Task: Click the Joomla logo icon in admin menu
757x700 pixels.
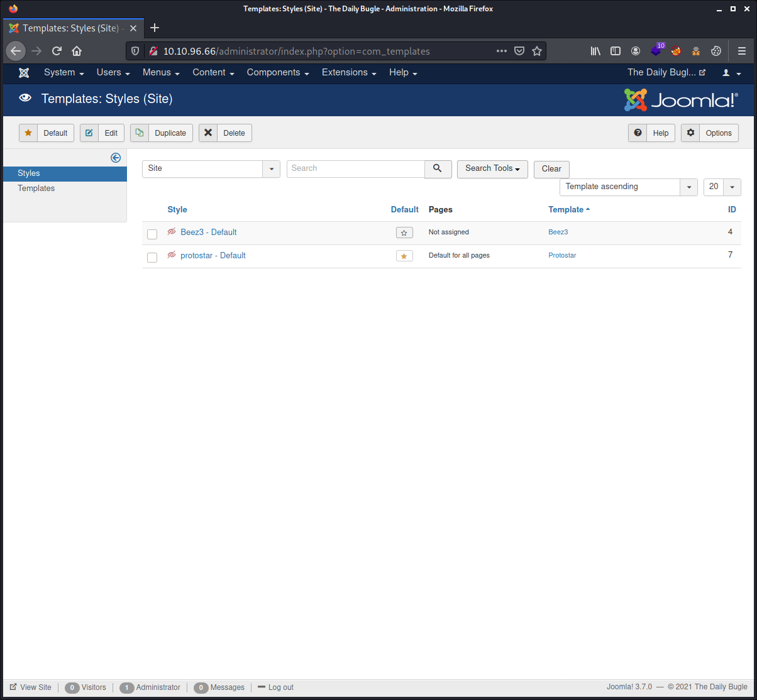Action: point(24,73)
